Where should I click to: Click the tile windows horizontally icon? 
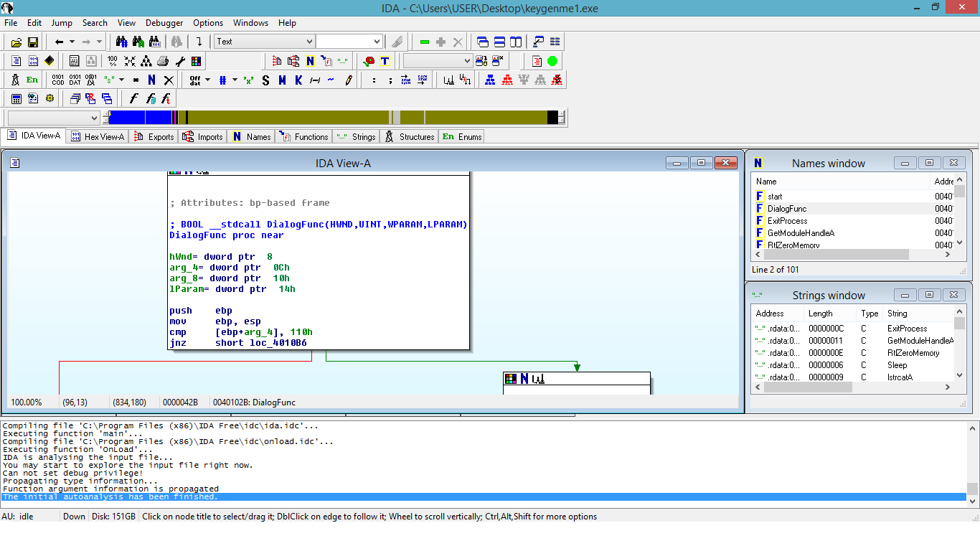point(499,42)
